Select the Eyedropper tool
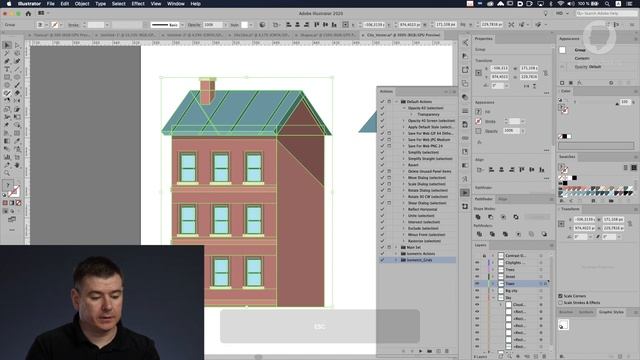640x360 pixels. (17, 141)
